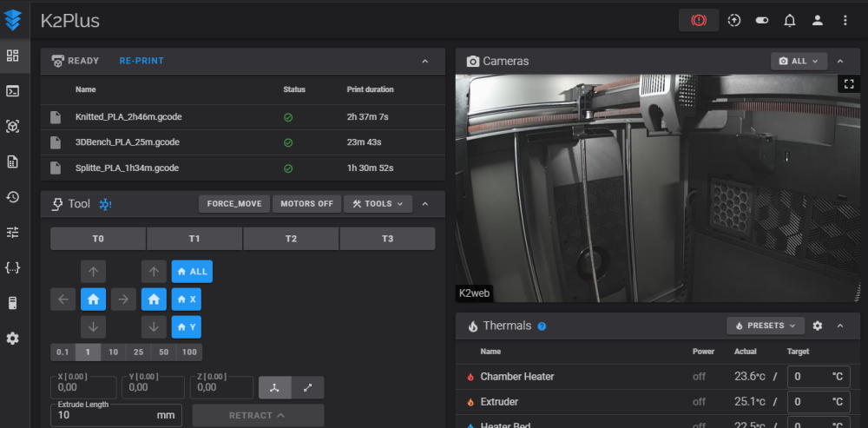Select the T3 tool tab
This screenshot has height=428, width=868.
point(387,239)
